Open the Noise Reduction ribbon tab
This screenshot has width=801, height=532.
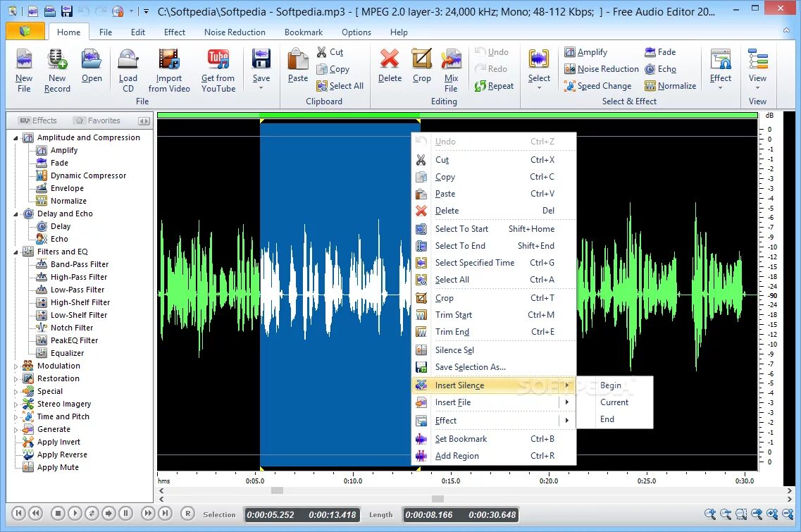tap(235, 32)
